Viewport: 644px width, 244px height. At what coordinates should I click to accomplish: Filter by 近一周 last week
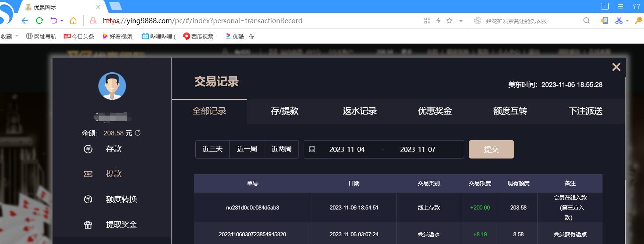[x=247, y=149]
